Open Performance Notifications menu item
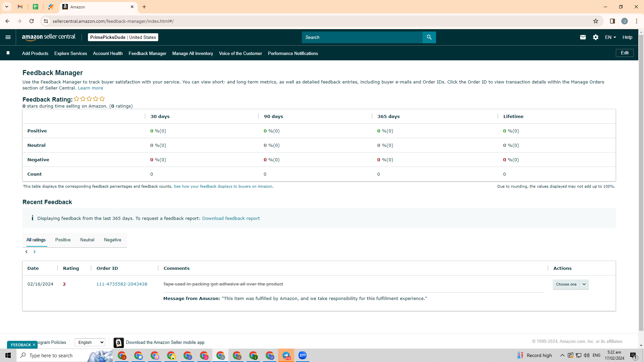This screenshot has width=644, height=362. [293, 53]
